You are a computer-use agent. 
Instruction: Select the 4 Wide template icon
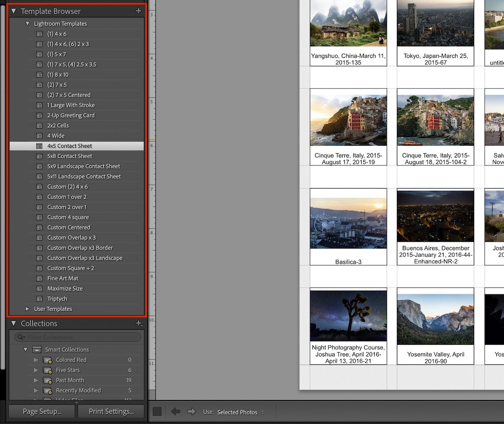39,136
